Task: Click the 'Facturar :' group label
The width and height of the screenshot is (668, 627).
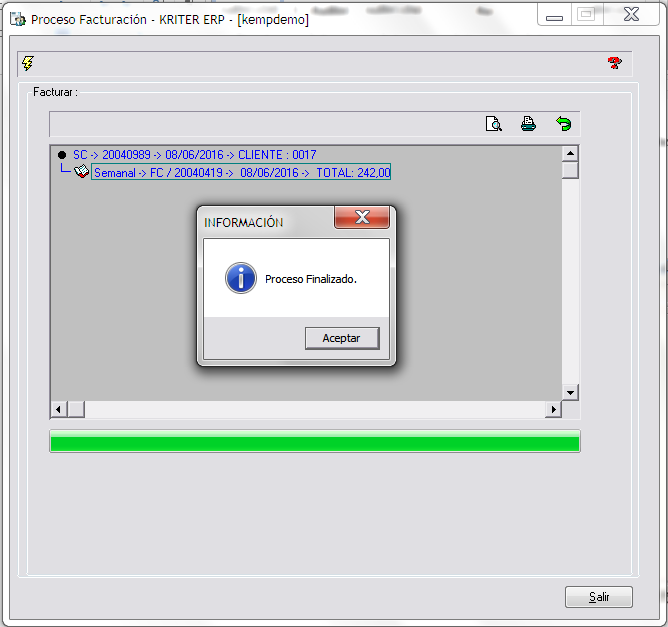Action: tap(55, 92)
